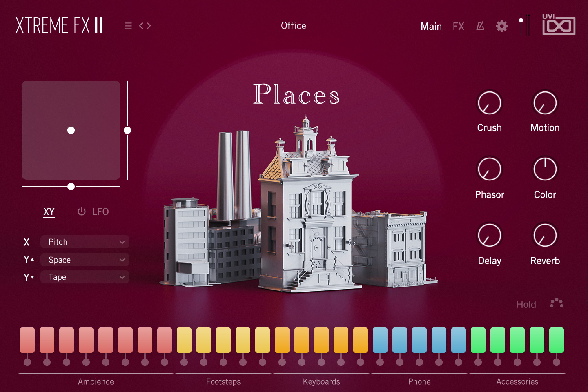Open the Y-down Tape dropdown
The height and width of the screenshot is (392, 588).
point(85,277)
